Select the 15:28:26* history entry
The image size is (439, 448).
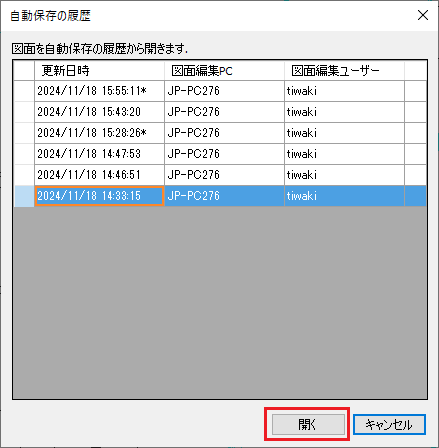pyautogui.click(x=220, y=133)
